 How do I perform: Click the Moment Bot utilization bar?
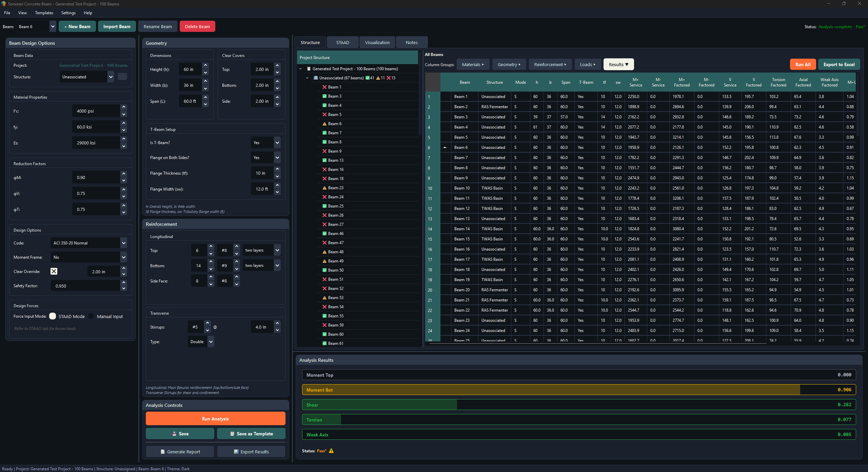[578, 390]
